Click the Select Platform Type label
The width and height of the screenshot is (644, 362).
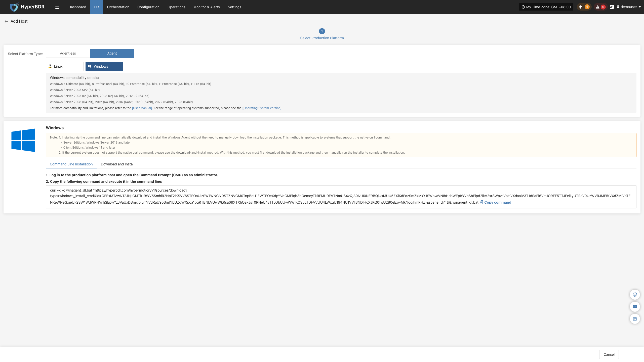coord(25,54)
